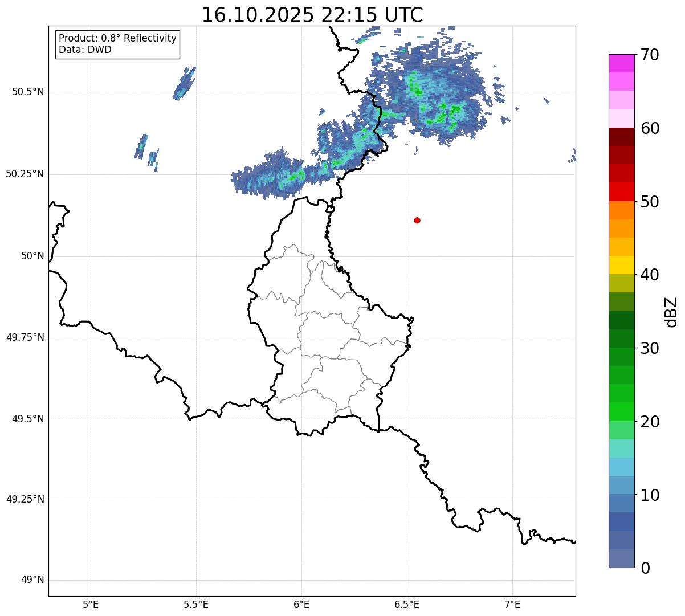The image size is (685, 616).
Task: Select the "Product: 0.8° Reflectivity" text line
Action: coord(118,38)
